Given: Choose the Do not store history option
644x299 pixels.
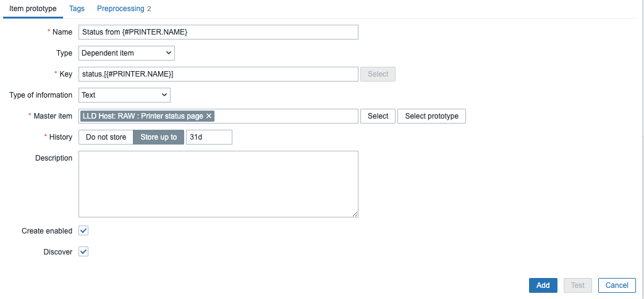Looking at the screenshot, I should tap(106, 137).
